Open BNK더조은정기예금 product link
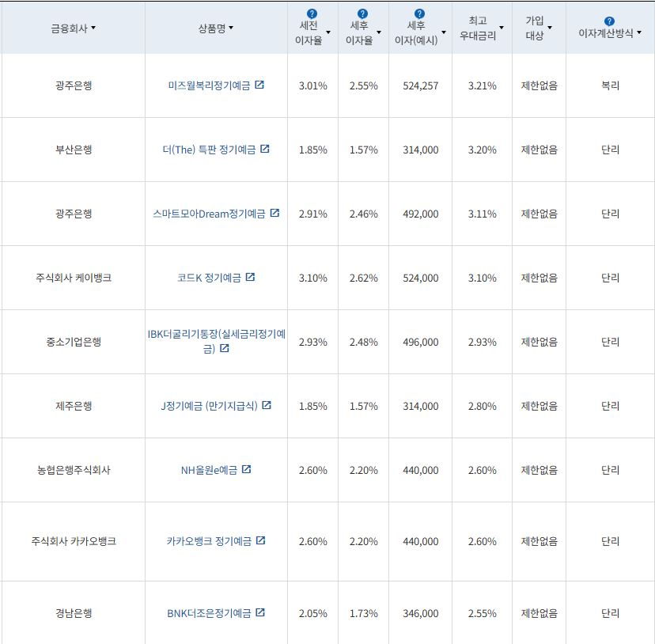 click(x=209, y=613)
